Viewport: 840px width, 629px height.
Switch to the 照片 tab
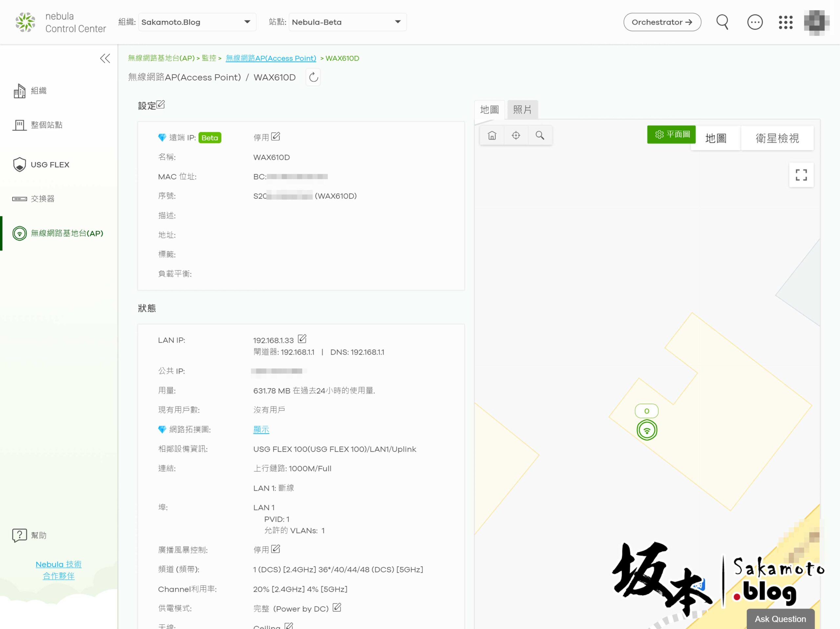point(522,110)
